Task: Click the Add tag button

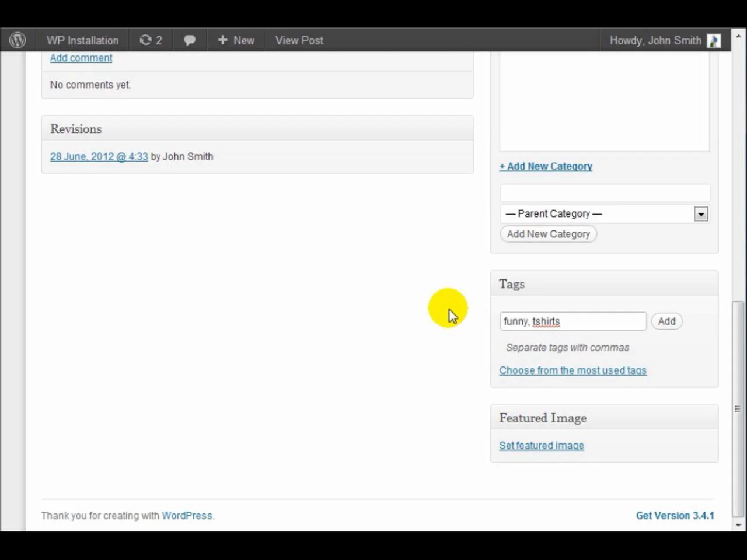Action: (666, 321)
